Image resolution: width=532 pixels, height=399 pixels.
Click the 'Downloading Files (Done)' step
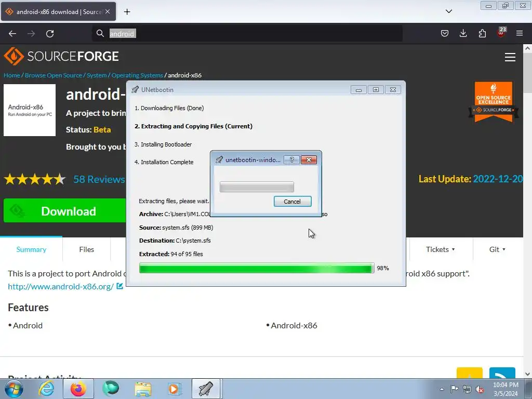point(169,108)
